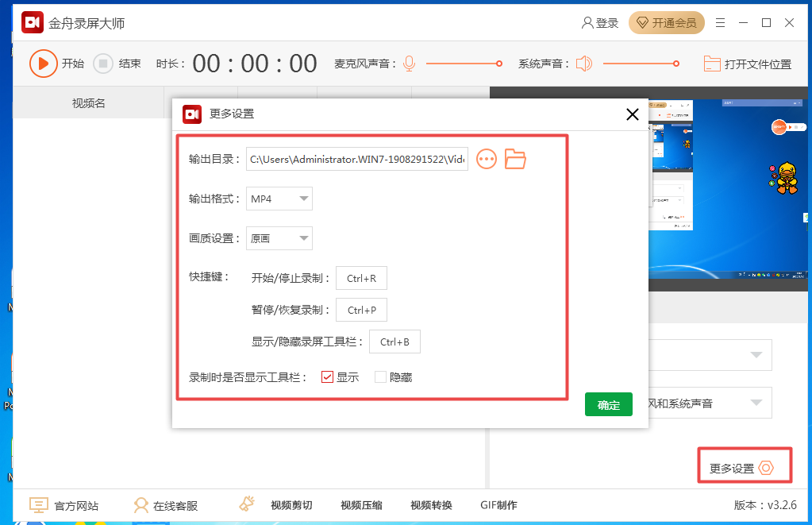Viewport: 812px width, 525px height.
Task: Click the system sound speaker icon
Action: point(584,64)
